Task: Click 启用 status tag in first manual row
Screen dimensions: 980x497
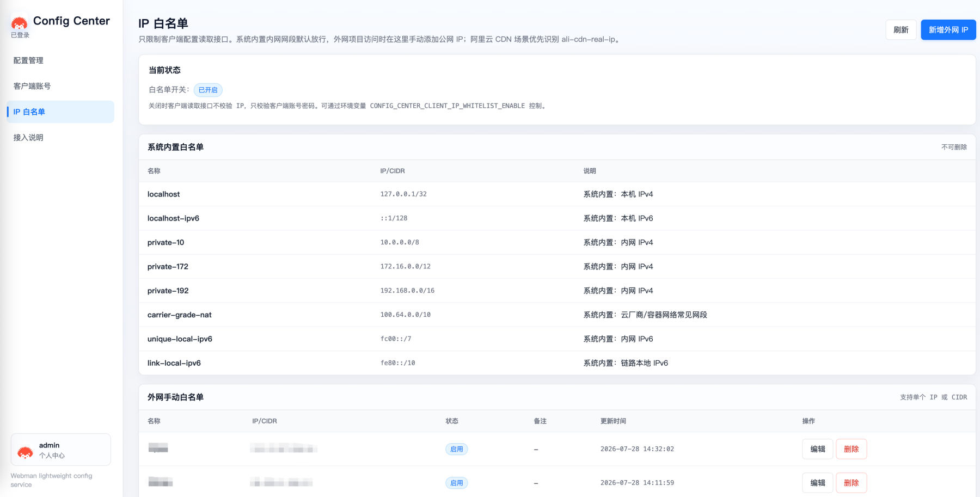Action: pyautogui.click(x=456, y=449)
